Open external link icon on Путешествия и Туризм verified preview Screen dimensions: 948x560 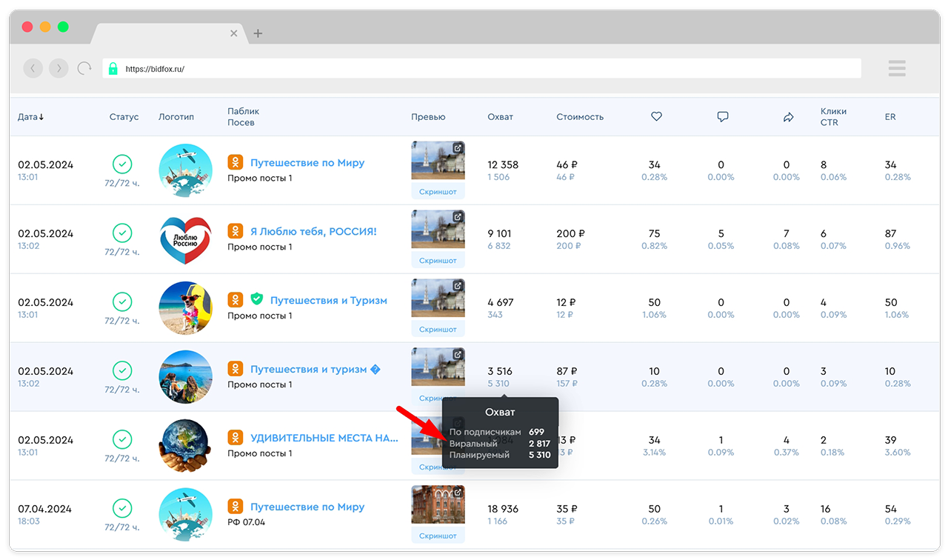(x=458, y=286)
